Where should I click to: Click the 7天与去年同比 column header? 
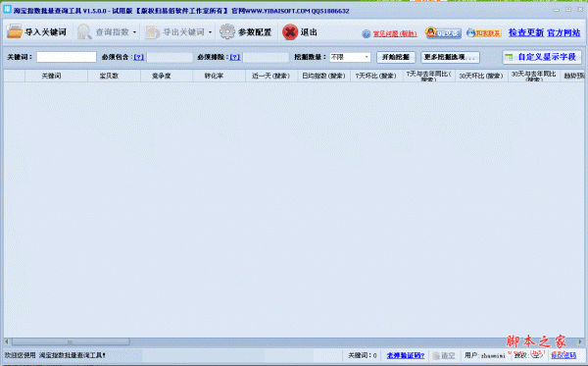pyautogui.click(x=428, y=76)
